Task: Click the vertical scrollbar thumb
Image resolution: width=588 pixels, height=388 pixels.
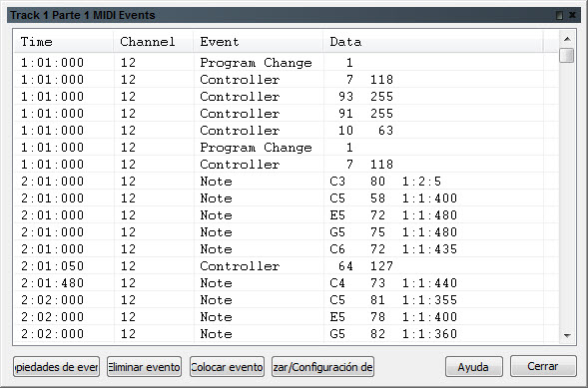Action: [x=567, y=56]
